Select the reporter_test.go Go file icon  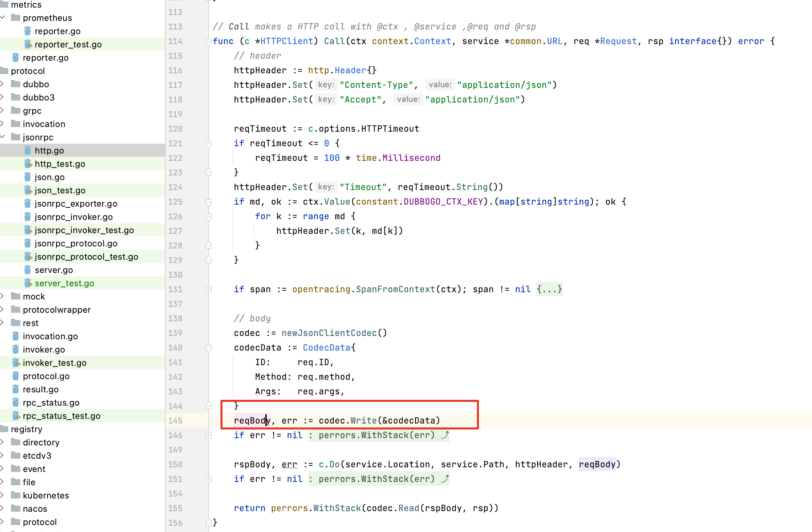point(28,44)
